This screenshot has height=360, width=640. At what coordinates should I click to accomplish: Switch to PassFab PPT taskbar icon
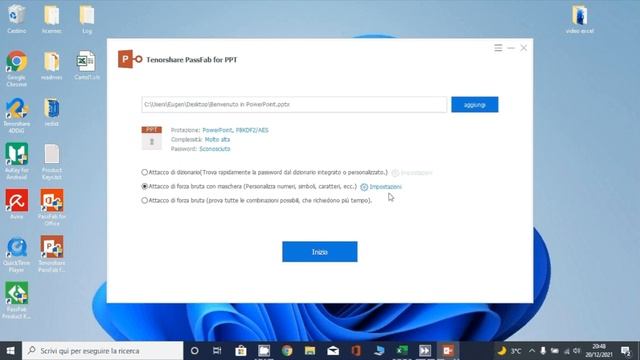tap(448, 351)
